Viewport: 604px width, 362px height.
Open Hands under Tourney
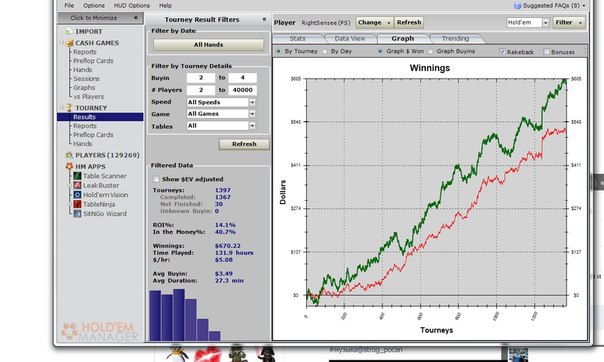click(x=82, y=144)
